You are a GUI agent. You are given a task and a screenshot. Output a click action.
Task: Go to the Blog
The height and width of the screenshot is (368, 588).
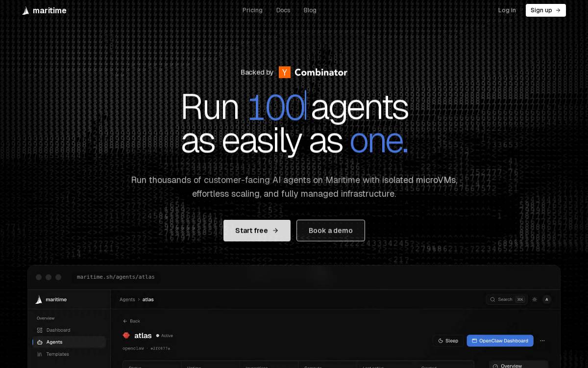click(x=310, y=10)
